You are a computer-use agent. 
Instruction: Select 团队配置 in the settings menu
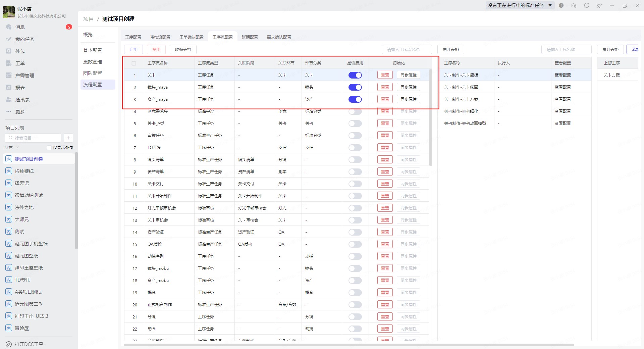point(93,73)
